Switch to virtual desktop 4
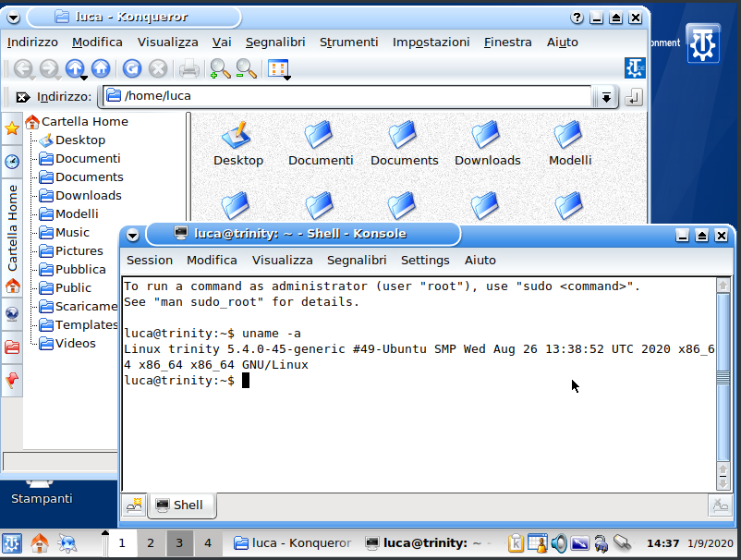This screenshot has width=741, height=560. tap(208, 543)
